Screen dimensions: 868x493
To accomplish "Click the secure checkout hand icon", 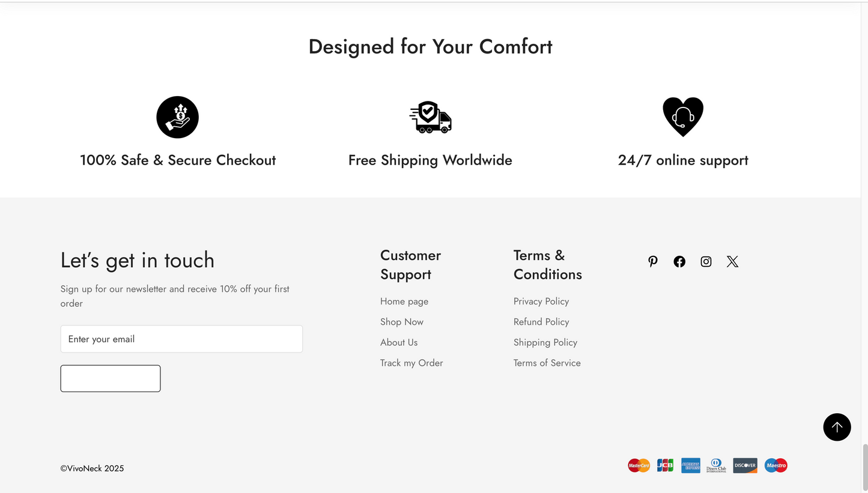I will [177, 117].
